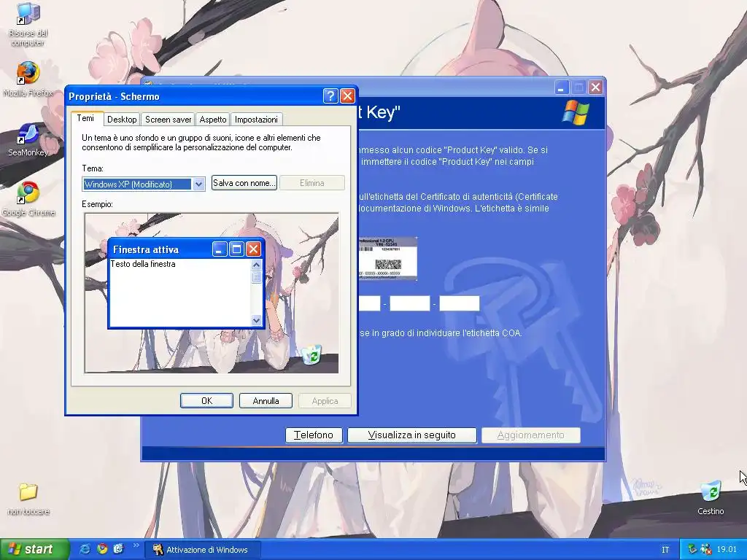Open the Screen saver tab
Viewport: 747px width, 560px height.
click(x=169, y=120)
